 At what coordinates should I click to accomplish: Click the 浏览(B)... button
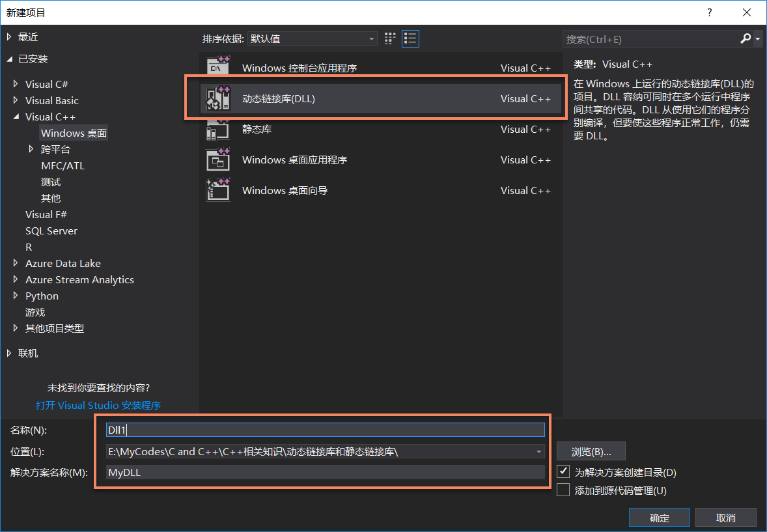tap(591, 451)
